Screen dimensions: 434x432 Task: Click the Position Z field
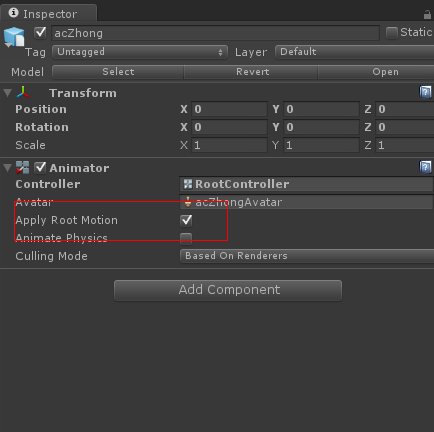pos(405,109)
